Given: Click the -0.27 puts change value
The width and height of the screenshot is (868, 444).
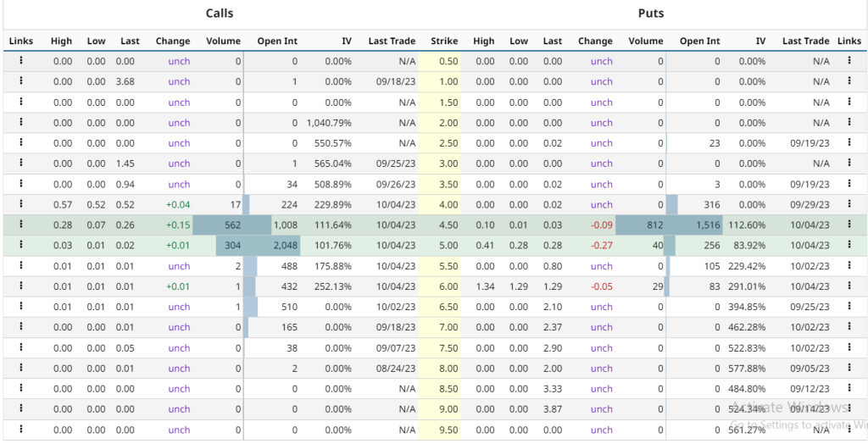Looking at the screenshot, I should (600, 246).
